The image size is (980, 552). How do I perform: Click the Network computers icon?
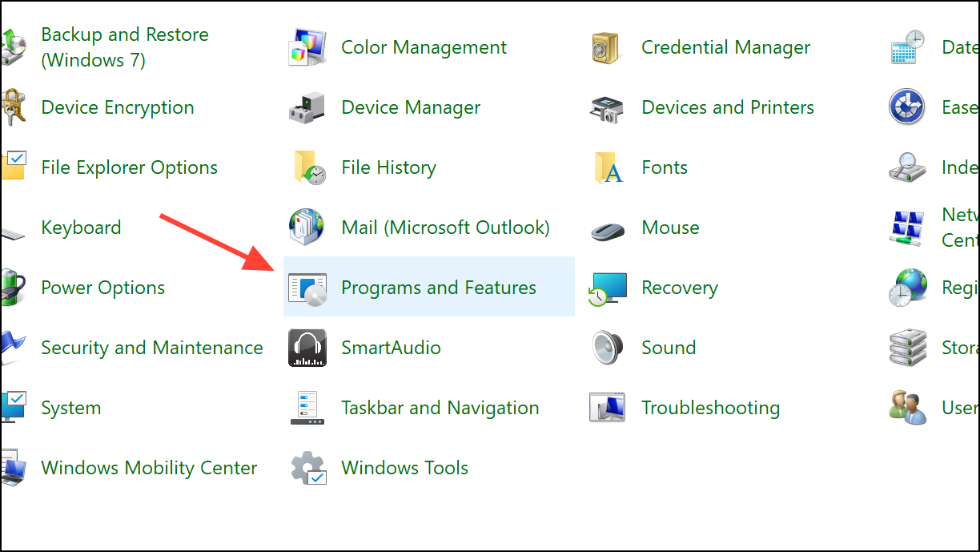(908, 228)
